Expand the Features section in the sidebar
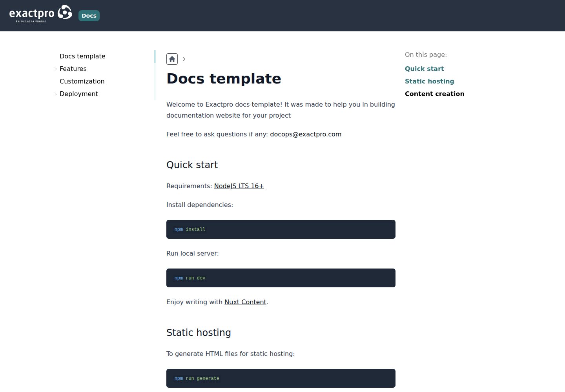 (56, 69)
